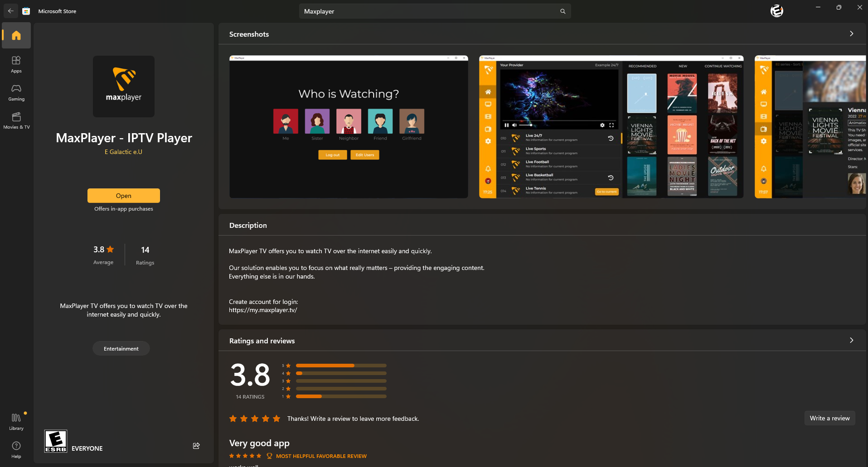868x467 pixels.
Task: Expand Ratings and reviews chevron
Action: [x=851, y=341]
